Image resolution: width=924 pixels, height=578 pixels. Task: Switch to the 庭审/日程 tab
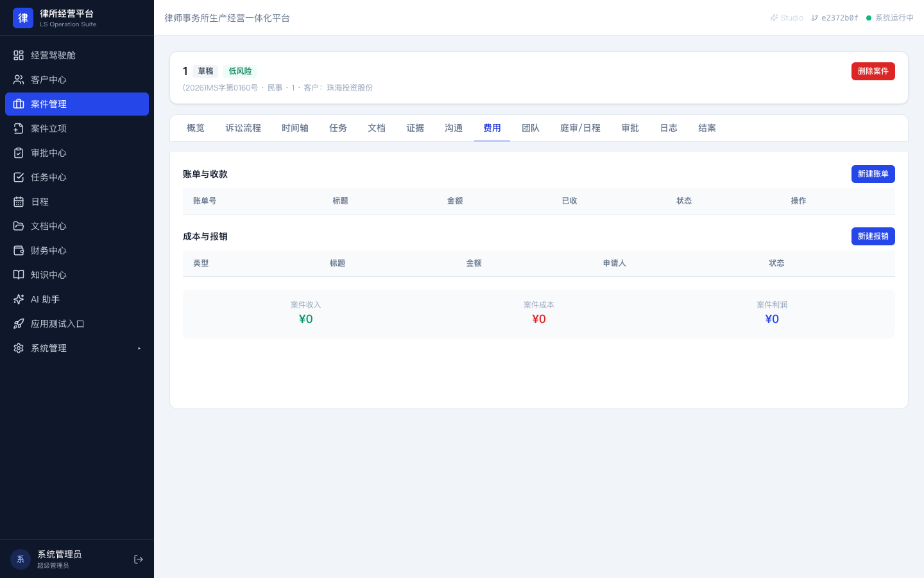tap(580, 128)
